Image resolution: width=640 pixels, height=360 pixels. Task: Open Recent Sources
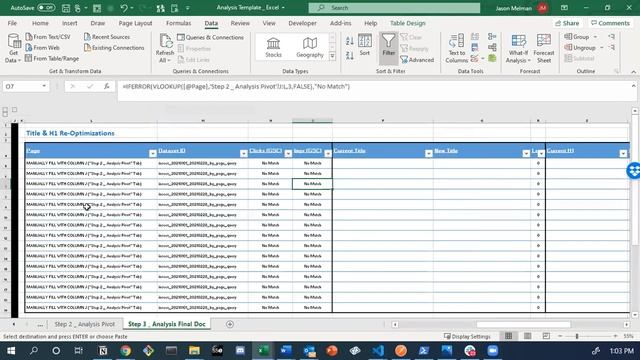[107, 37]
